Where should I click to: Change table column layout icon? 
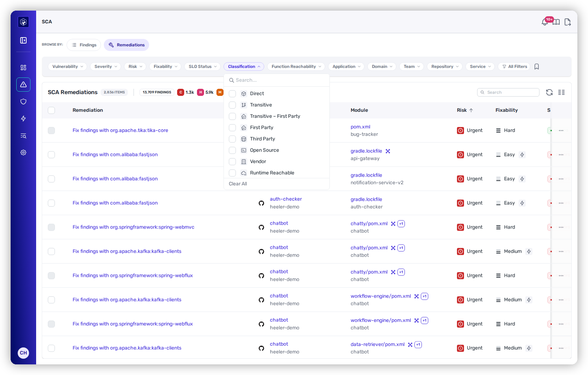point(561,92)
